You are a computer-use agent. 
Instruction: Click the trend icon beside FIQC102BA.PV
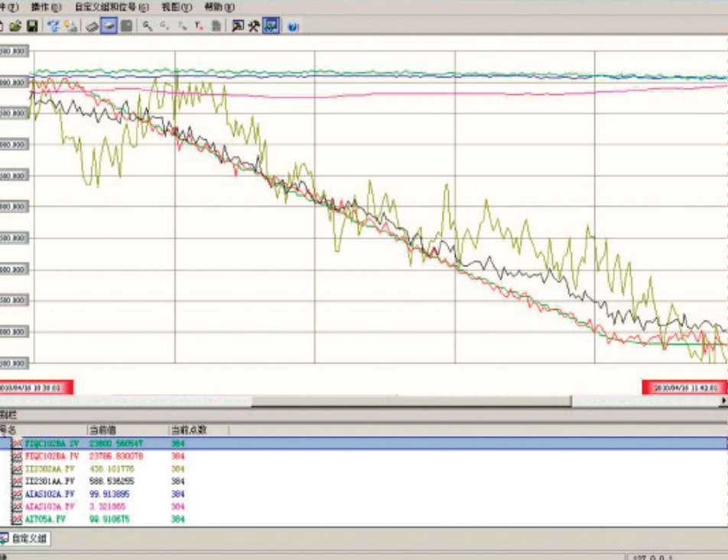tap(18, 456)
